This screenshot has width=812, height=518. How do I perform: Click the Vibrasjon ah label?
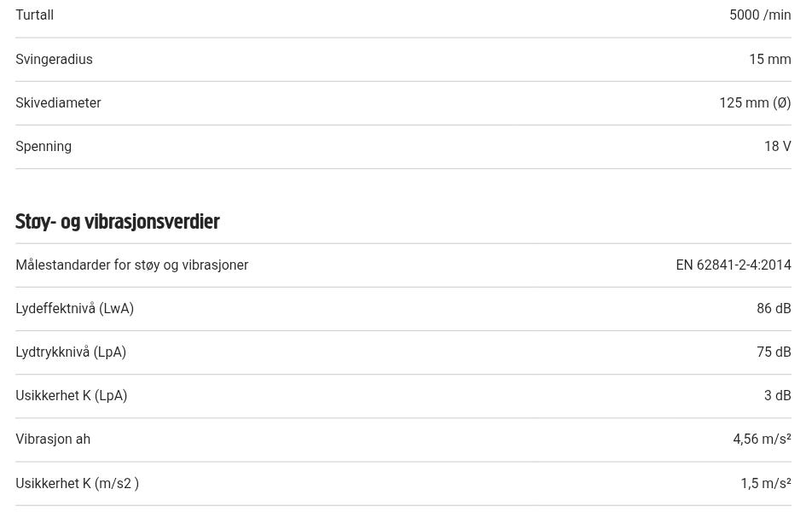pyautogui.click(x=53, y=439)
